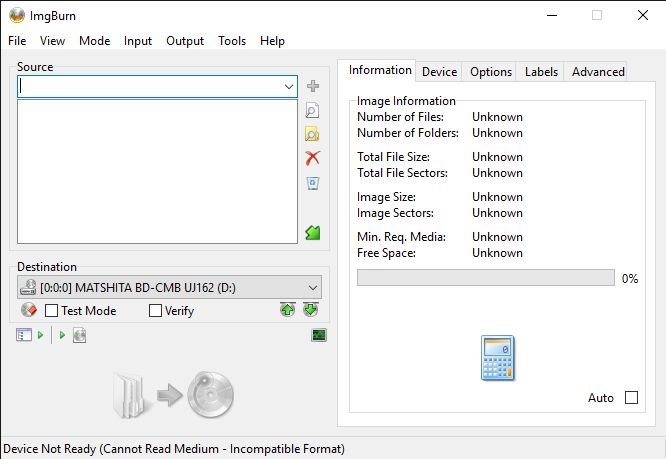Switch to the Device tab
Viewport: 666px width, 459px height.
[439, 72]
